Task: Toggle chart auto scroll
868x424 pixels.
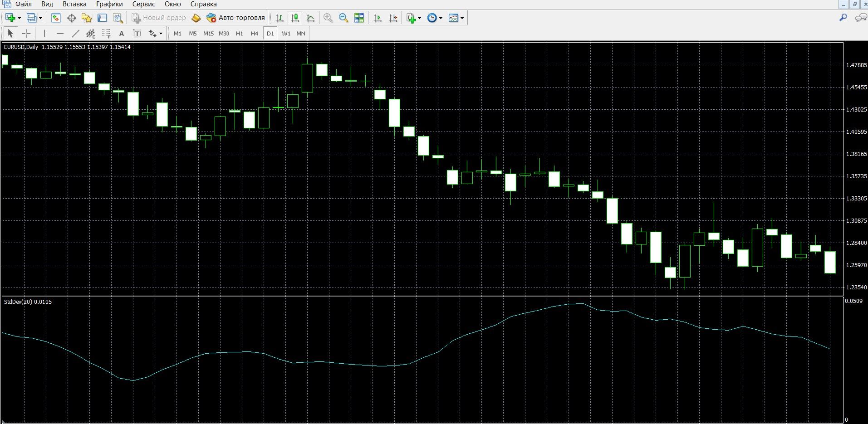Action: [x=378, y=18]
